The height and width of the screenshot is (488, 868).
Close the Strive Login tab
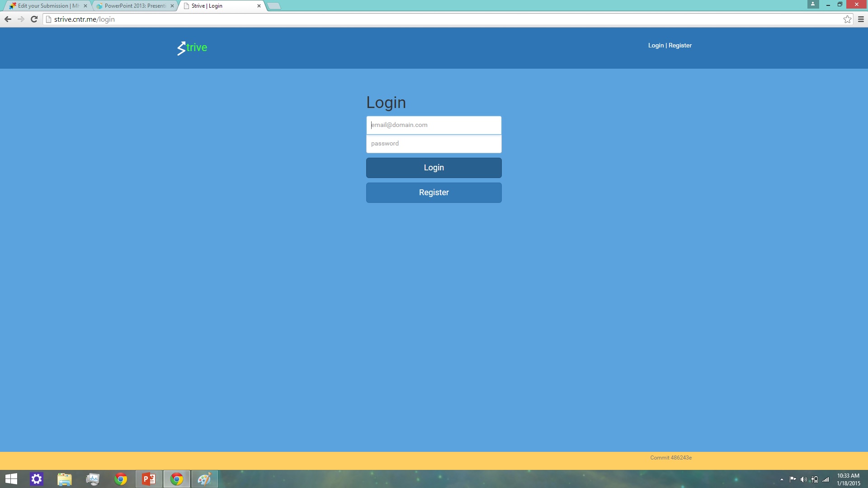[x=259, y=6]
